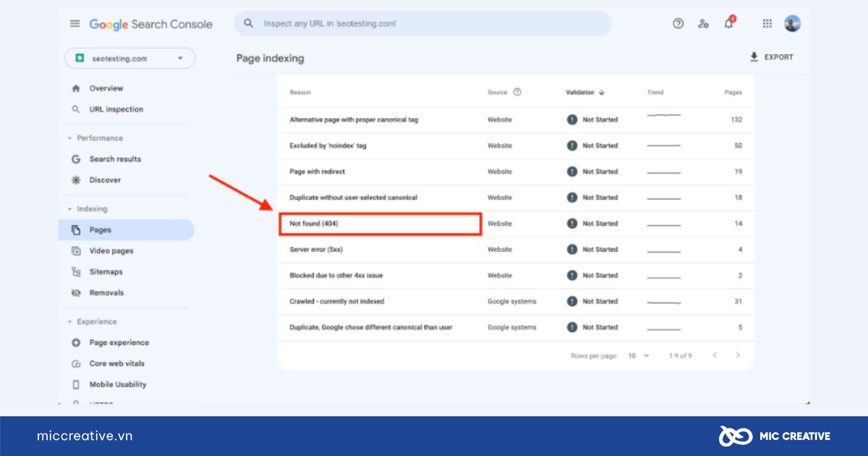Focus the Inspect any URL search field

(422, 24)
